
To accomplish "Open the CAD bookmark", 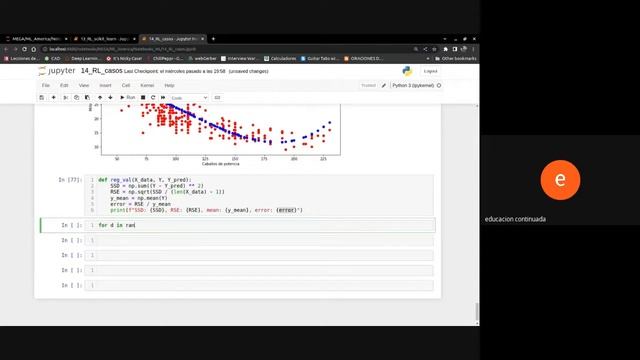I will [53, 58].
